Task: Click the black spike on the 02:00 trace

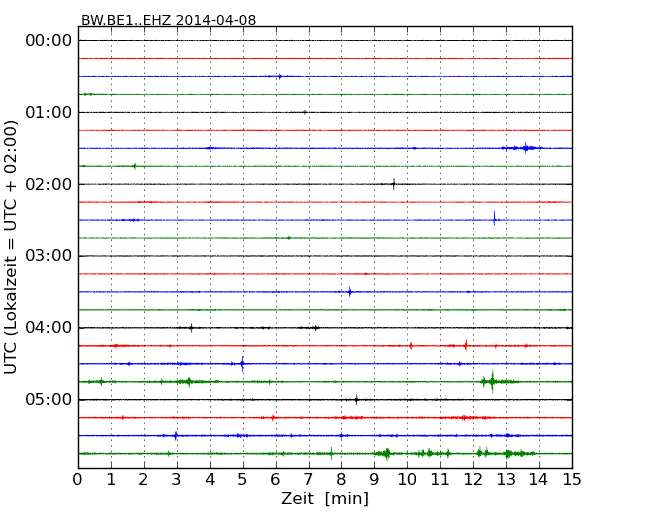Action: (393, 184)
